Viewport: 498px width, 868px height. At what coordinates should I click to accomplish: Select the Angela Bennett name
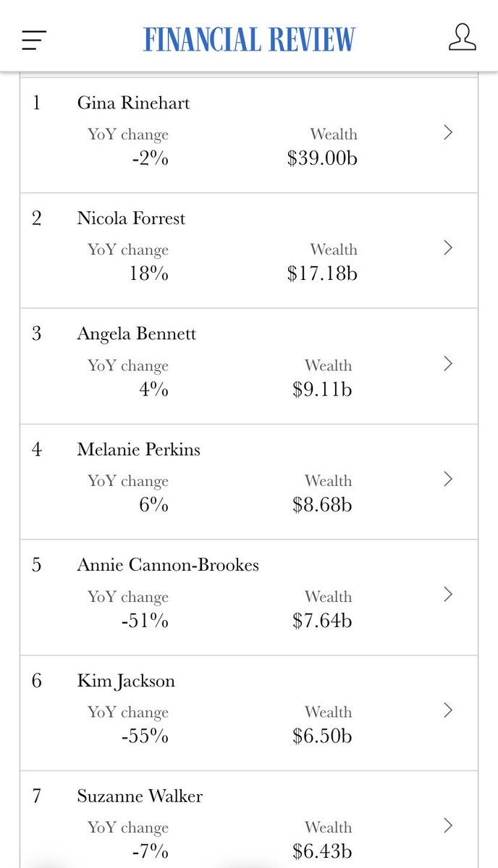(x=137, y=334)
